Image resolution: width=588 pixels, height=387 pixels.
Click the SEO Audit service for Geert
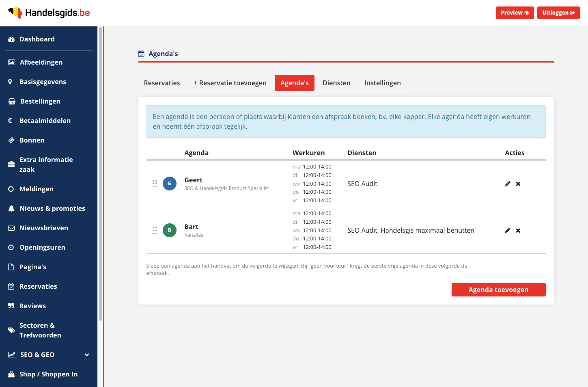coord(362,184)
